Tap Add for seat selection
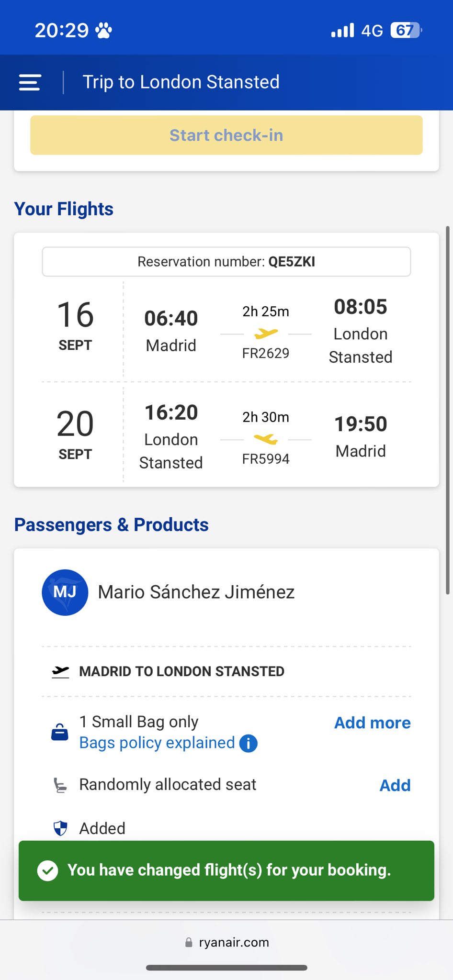The image size is (453, 980). tap(395, 785)
